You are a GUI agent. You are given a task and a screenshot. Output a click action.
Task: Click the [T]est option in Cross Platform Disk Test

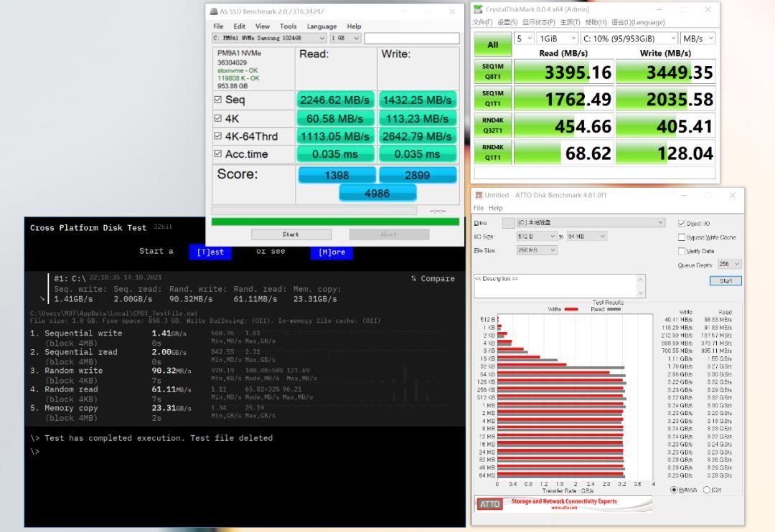coord(210,252)
